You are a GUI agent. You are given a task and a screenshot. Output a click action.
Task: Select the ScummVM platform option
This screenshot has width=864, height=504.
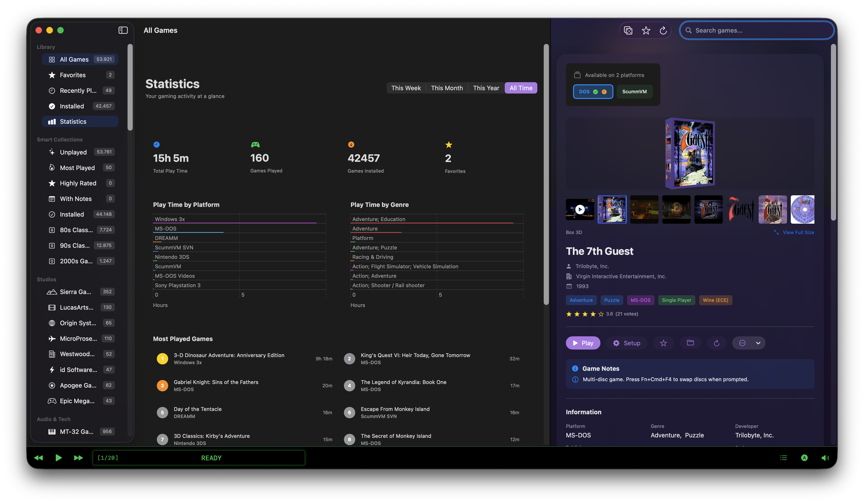point(635,92)
